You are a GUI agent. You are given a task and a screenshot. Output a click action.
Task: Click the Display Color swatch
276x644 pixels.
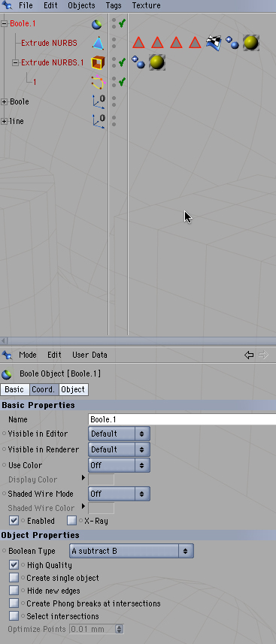(x=102, y=479)
